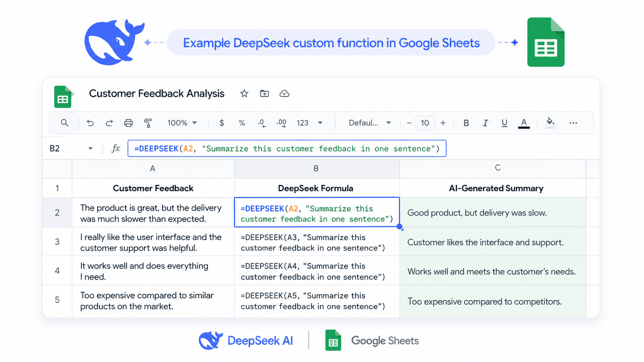Select column C header
Viewport: 644px width, 362px height.
point(493,168)
